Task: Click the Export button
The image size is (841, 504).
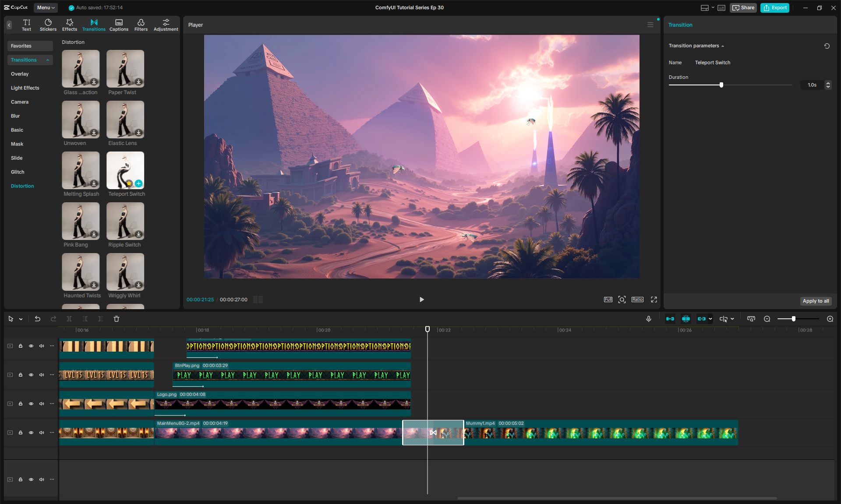Action: (774, 7)
